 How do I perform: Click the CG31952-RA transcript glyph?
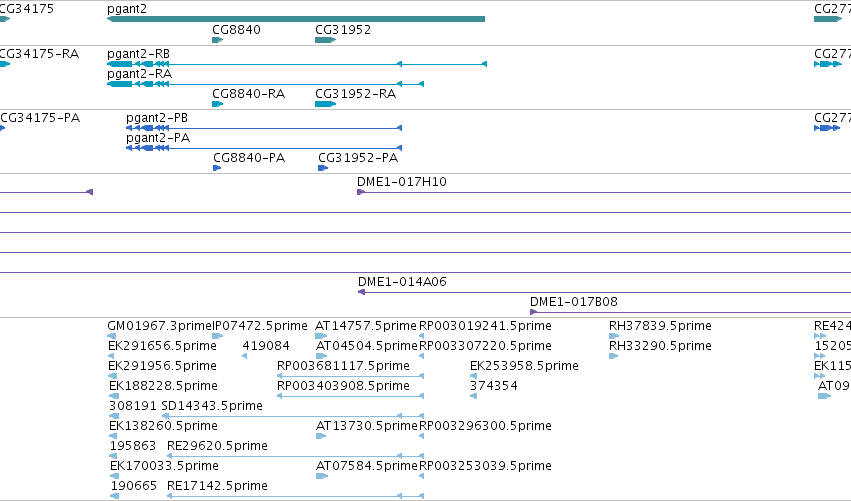click(x=326, y=104)
